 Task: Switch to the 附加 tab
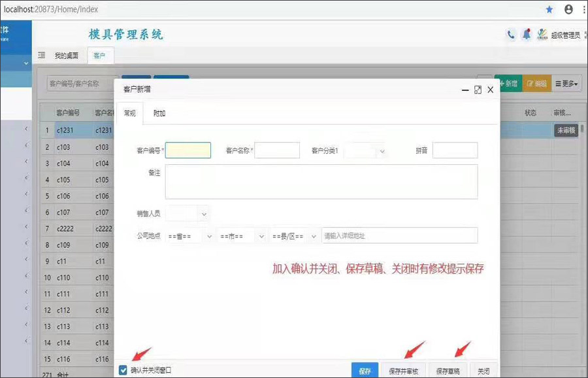(x=159, y=113)
